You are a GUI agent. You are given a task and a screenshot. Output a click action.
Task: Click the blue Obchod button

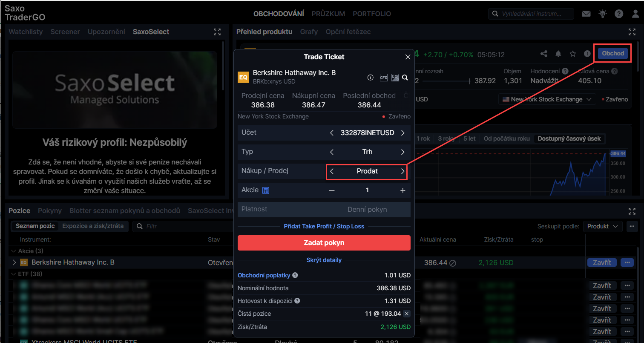pyautogui.click(x=613, y=54)
